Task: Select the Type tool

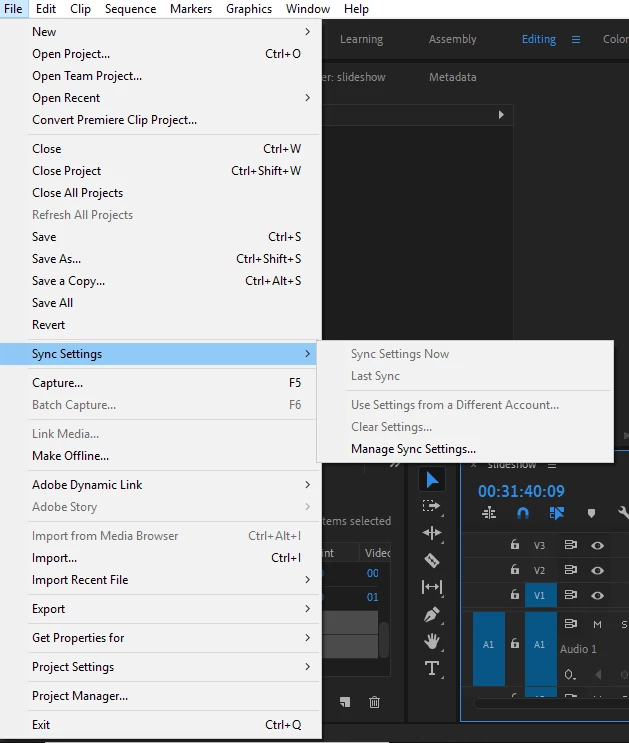Action: coord(431,668)
